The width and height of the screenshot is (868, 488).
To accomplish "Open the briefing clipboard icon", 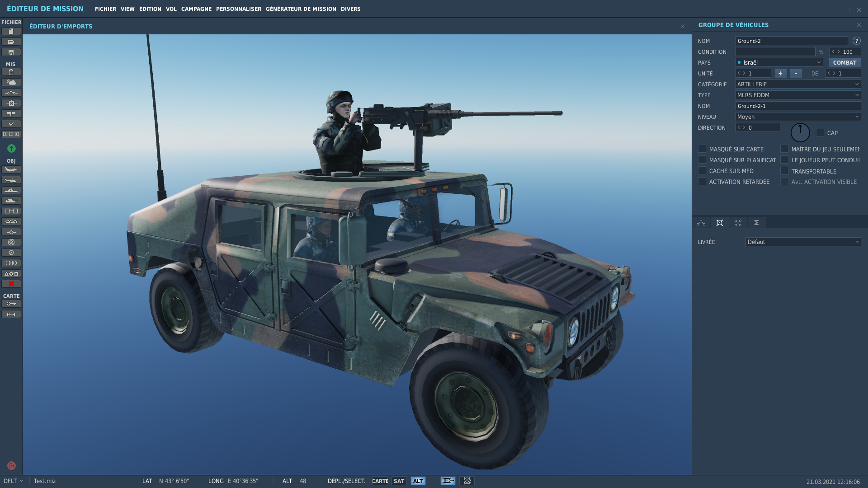I will [11, 72].
